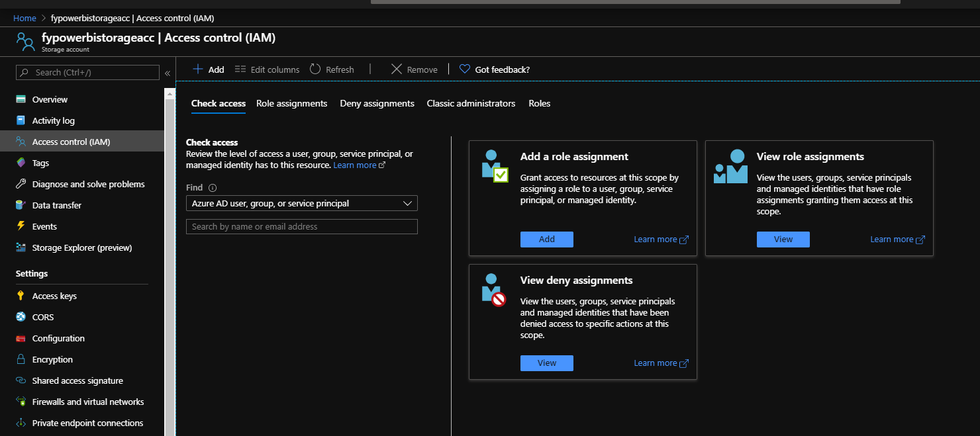The image size is (980, 436).
Task: Click the Search by name or email address field
Action: [302, 226]
